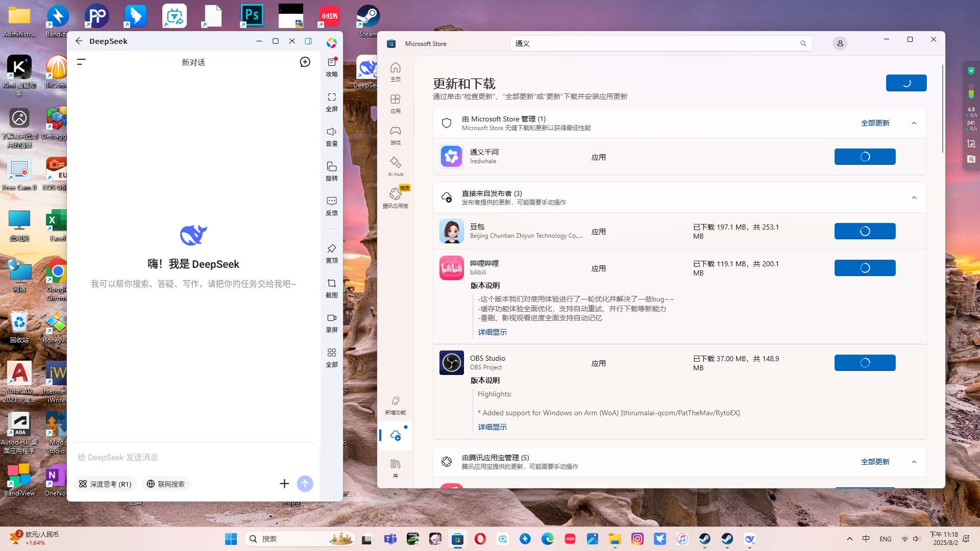Switch to 全屏 fullscreen mode
The height and width of the screenshot is (551, 980).
(332, 102)
